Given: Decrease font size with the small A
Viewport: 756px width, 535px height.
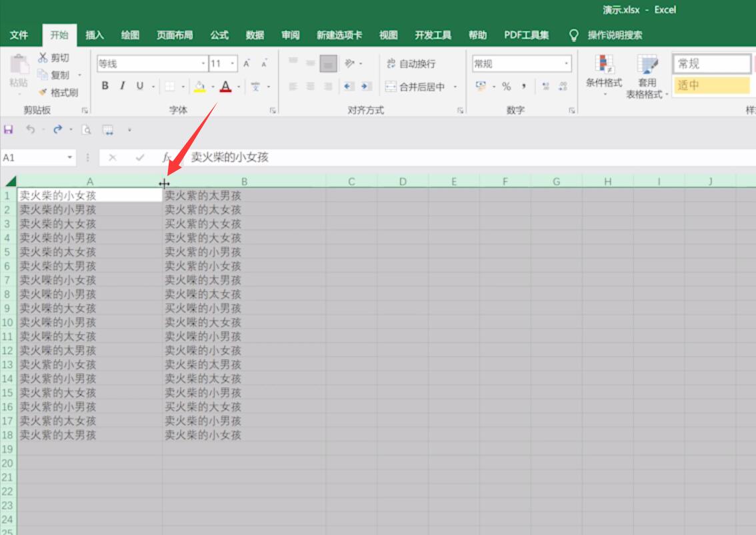Looking at the screenshot, I should [x=264, y=63].
